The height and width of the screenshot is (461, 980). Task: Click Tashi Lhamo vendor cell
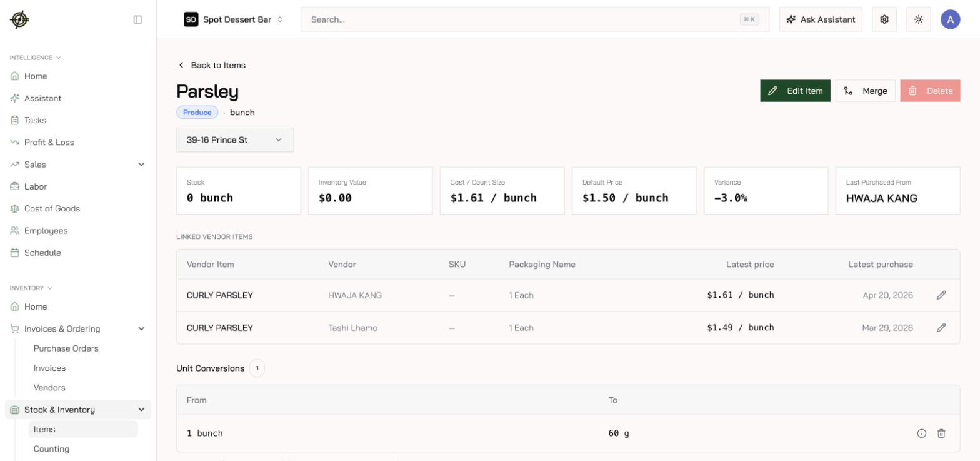353,328
